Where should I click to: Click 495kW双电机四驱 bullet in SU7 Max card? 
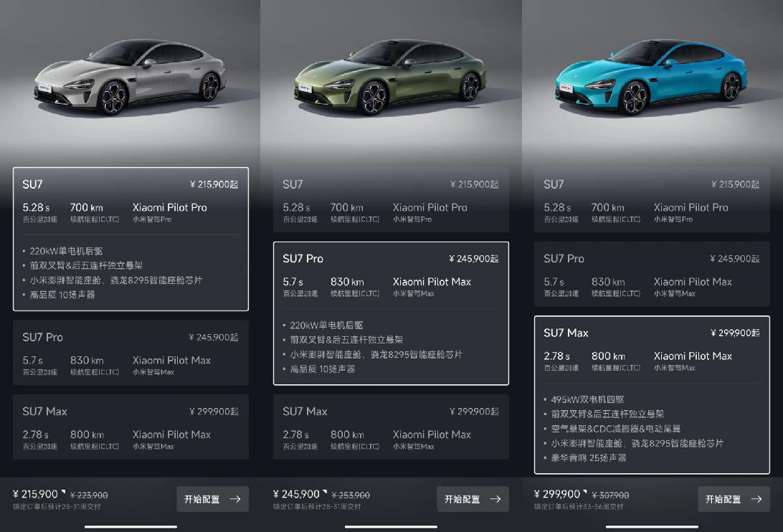pos(587,399)
